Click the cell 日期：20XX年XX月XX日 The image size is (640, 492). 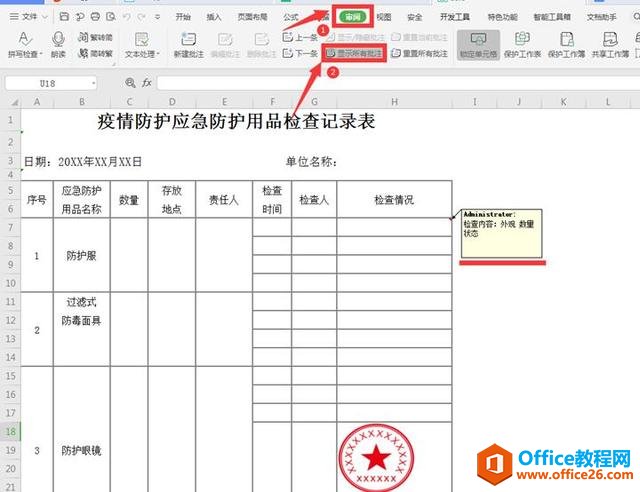click(x=83, y=162)
